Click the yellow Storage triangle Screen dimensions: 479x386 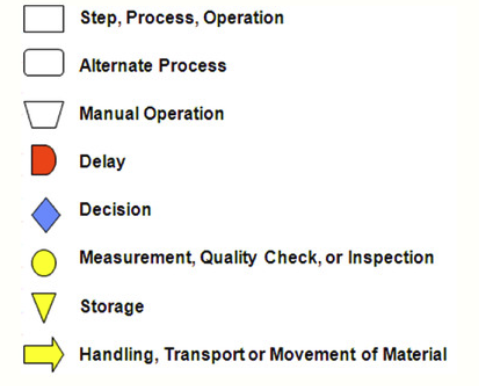tap(43, 308)
